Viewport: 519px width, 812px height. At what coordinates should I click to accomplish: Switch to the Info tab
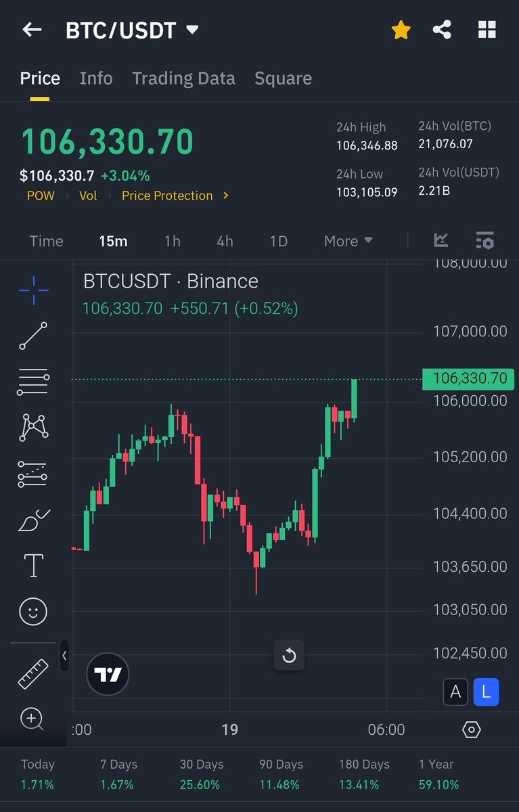[x=96, y=78]
